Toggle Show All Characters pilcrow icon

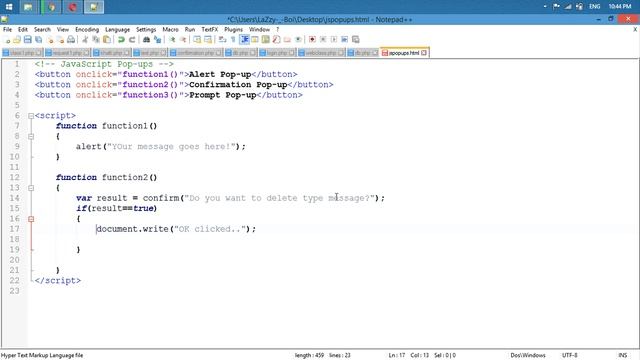(233, 40)
